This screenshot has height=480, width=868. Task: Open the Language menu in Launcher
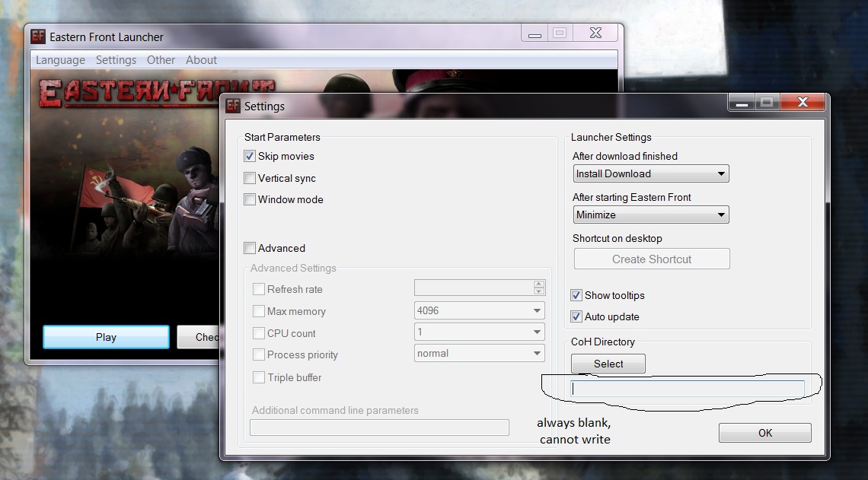(x=60, y=60)
